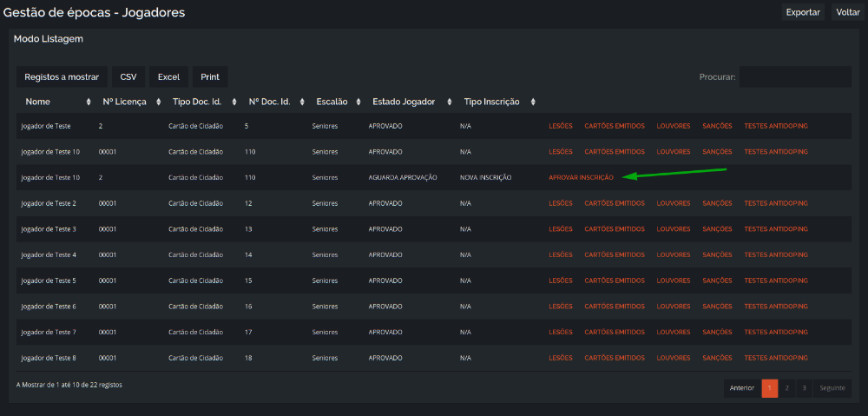Sort by Escalão column arrows
This screenshot has width=868, height=416.
pyautogui.click(x=358, y=102)
